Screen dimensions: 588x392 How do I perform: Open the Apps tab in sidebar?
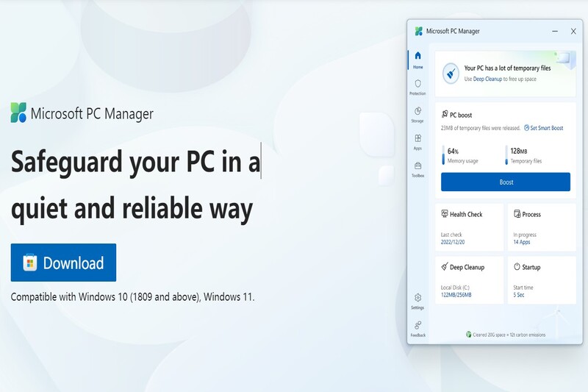[417, 142]
